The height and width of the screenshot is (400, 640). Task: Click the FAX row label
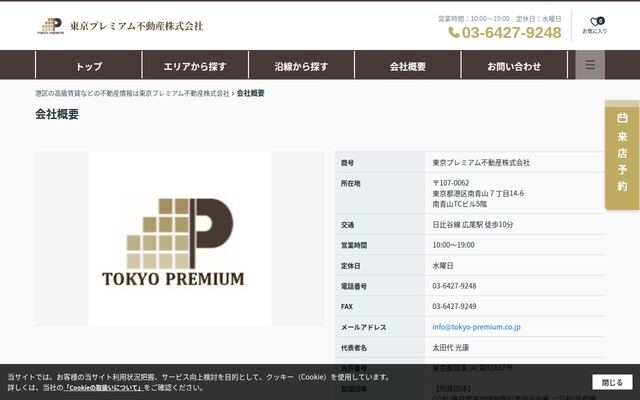point(347,307)
